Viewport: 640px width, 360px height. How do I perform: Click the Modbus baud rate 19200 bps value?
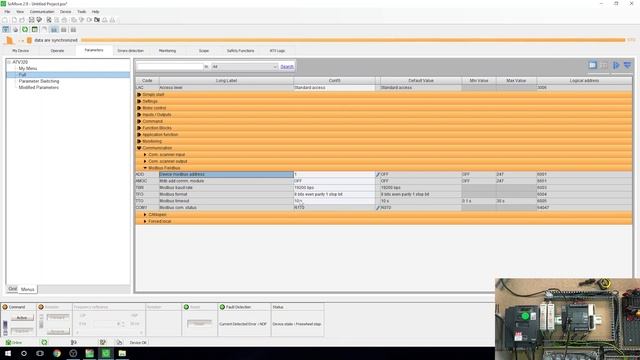tap(334, 188)
